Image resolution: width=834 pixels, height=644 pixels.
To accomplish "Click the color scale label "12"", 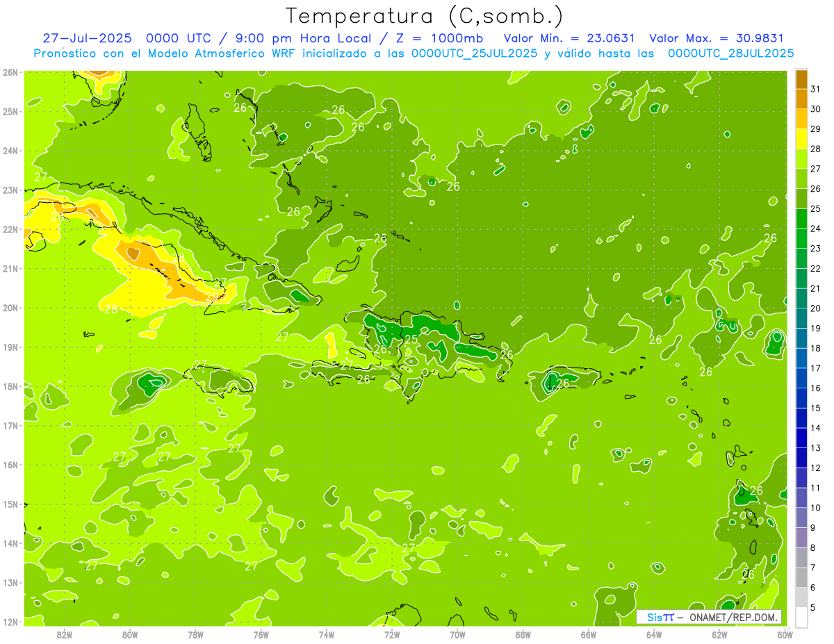I will pyautogui.click(x=815, y=468).
